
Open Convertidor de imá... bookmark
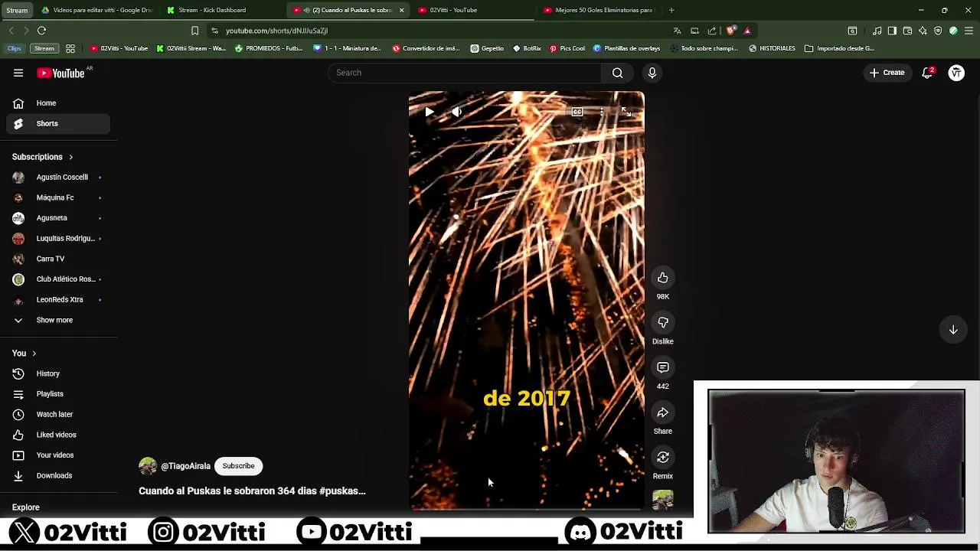(426, 48)
